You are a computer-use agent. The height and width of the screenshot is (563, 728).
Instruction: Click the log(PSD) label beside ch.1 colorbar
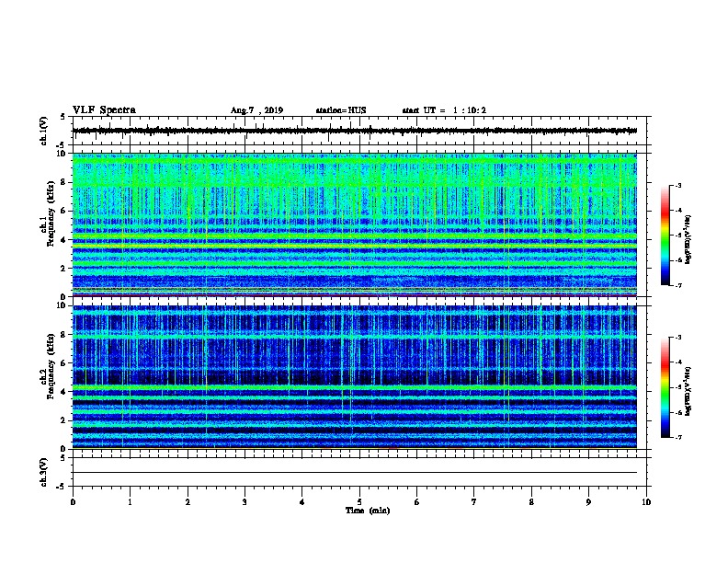688,239
